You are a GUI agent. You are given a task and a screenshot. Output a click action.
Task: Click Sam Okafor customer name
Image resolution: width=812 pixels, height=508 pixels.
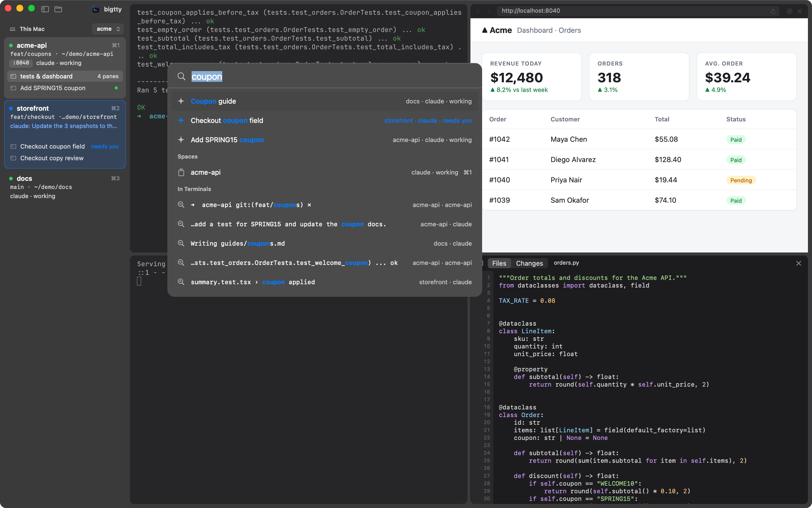(x=569, y=200)
